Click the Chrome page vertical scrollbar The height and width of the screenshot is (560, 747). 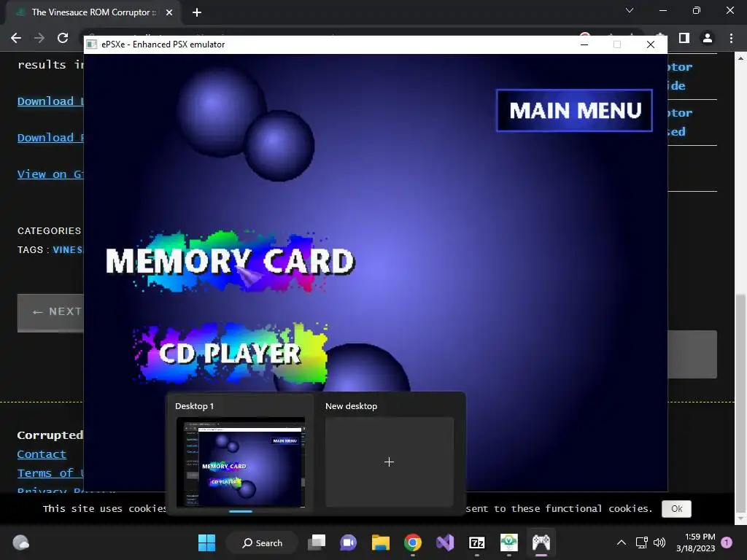(x=740, y=402)
